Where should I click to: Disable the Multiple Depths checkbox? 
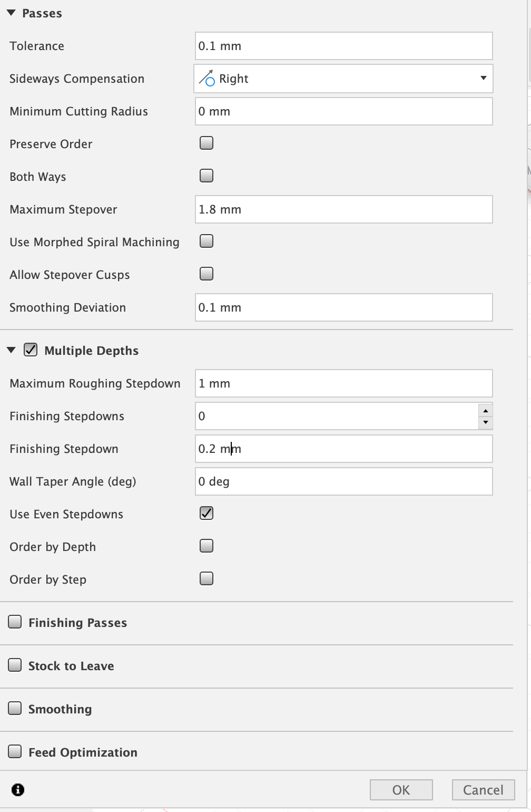tap(31, 350)
